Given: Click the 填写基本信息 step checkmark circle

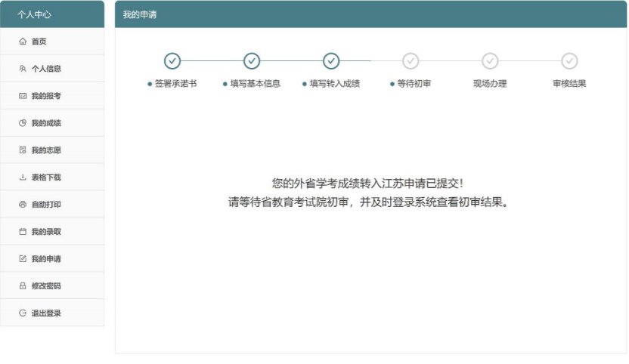Looking at the screenshot, I should coord(252,61).
